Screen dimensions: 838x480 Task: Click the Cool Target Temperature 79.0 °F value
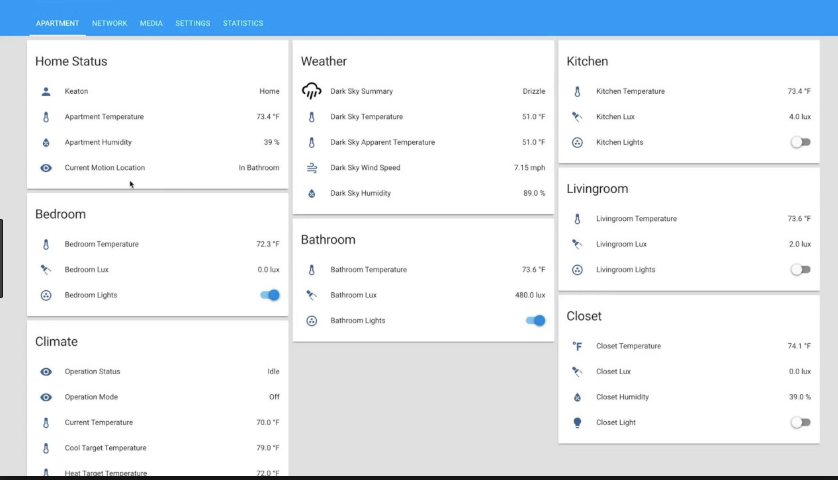[268, 448]
